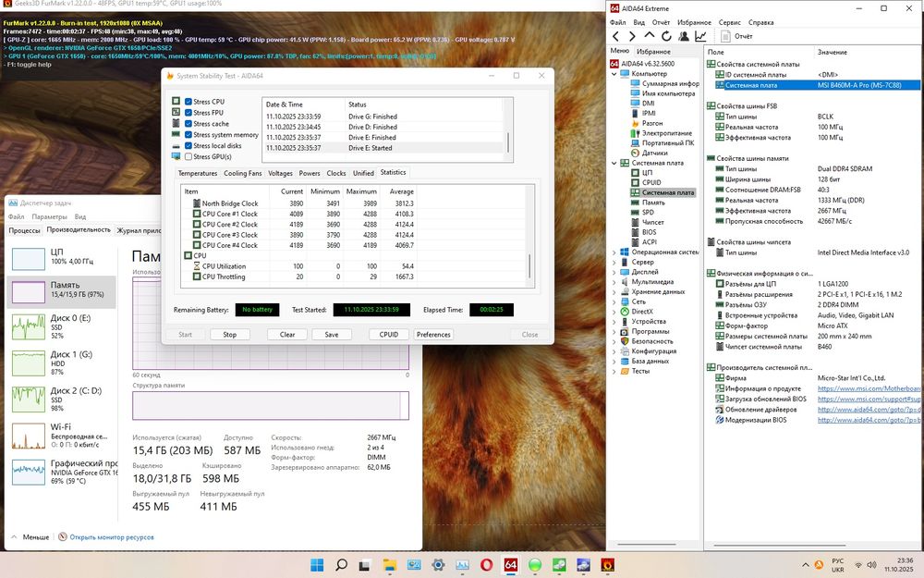This screenshot has height=578, width=924.
Task: Refresh AIDA64 page with refresh icon
Action: tap(666, 37)
